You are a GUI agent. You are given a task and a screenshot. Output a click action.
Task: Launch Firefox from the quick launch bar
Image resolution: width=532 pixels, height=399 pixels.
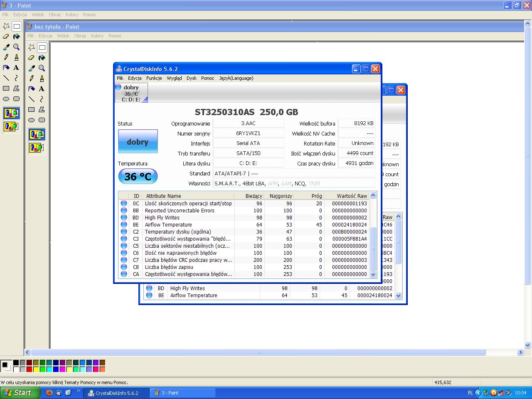pyautogui.click(x=49, y=393)
